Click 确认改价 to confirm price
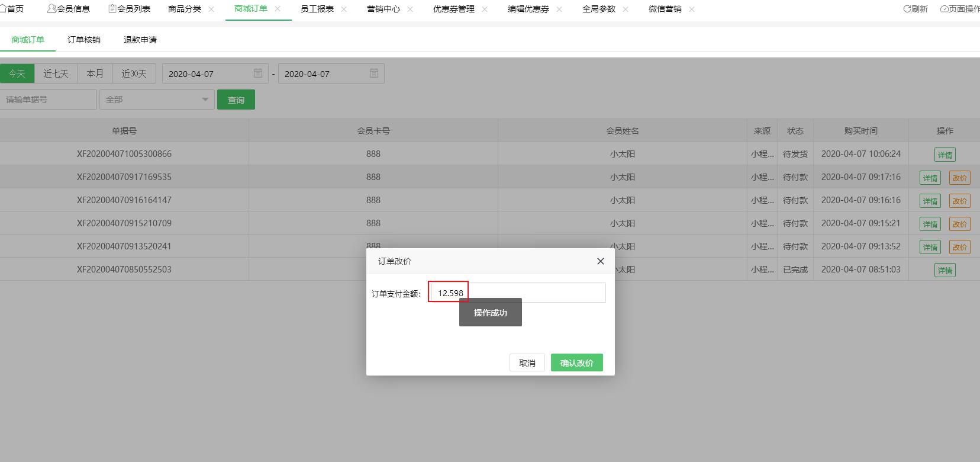Screen dimensions: 980x462 coord(576,362)
